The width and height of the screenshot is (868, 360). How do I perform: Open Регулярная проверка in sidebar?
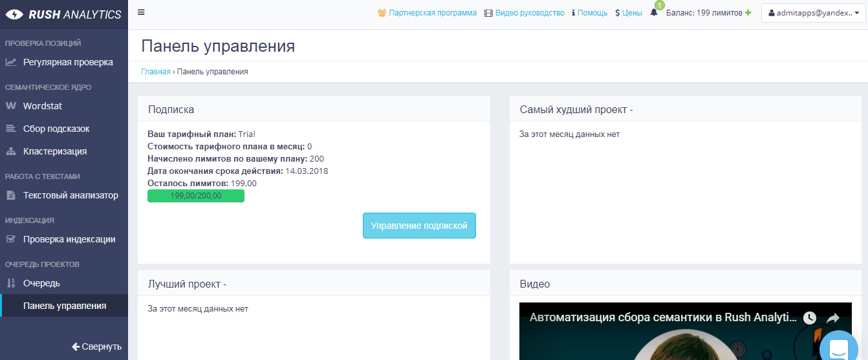coord(64,62)
